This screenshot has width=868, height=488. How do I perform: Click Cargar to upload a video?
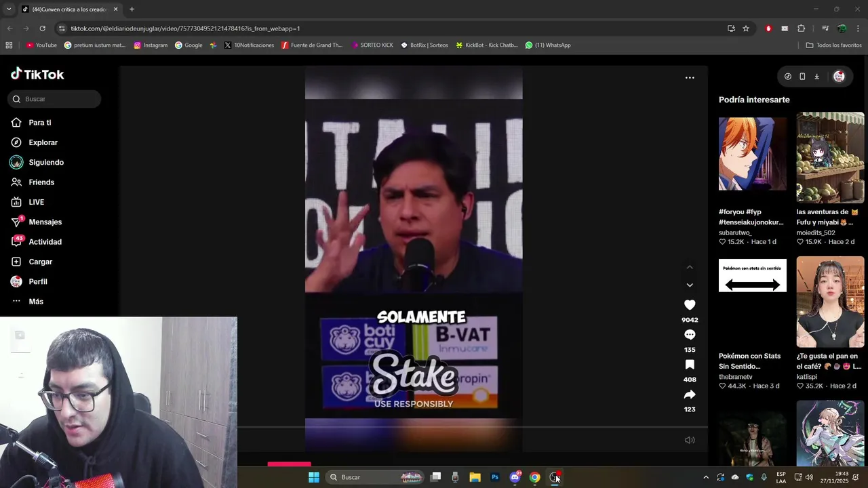[x=40, y=262]
